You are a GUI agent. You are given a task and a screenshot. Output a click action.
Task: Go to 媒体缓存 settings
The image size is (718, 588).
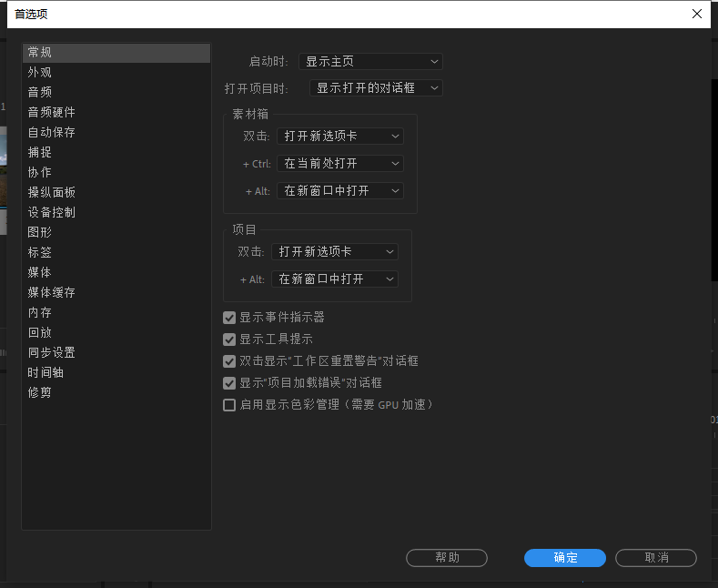[x=116, y=292]
